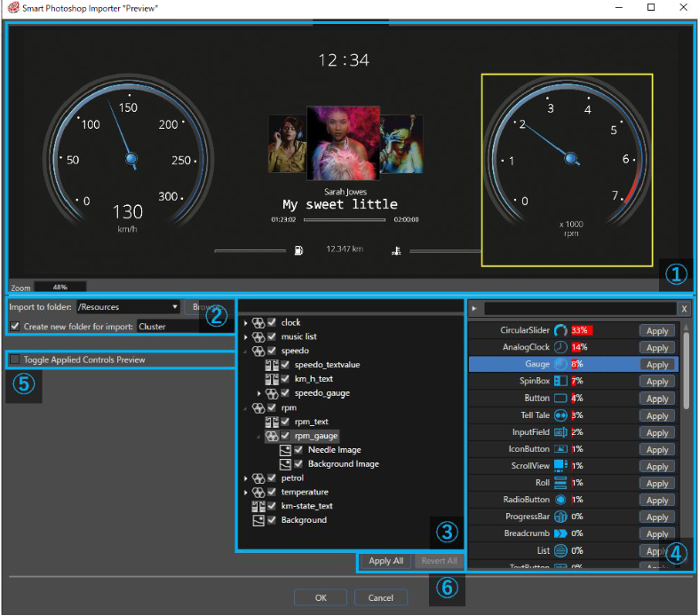Click the controls search input field

click(580, 308)
